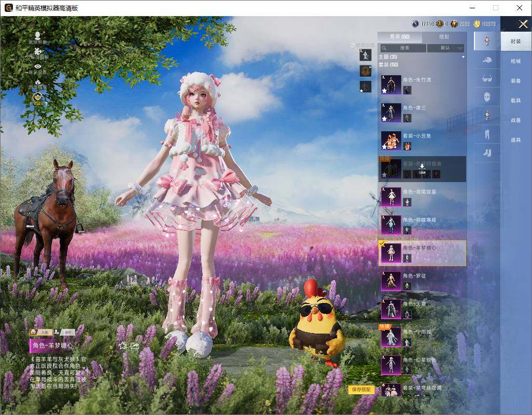The height and width of the screenshot is (415, 532).
Task: Click the bronze coin currency icon
Action: pyautogui.click(x=454, y=24)
